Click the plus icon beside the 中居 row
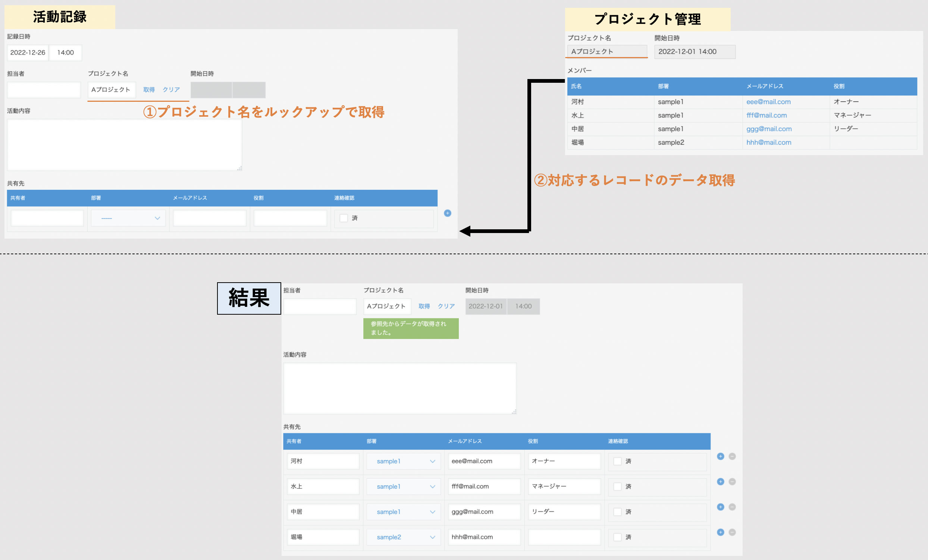 (721, 507)
